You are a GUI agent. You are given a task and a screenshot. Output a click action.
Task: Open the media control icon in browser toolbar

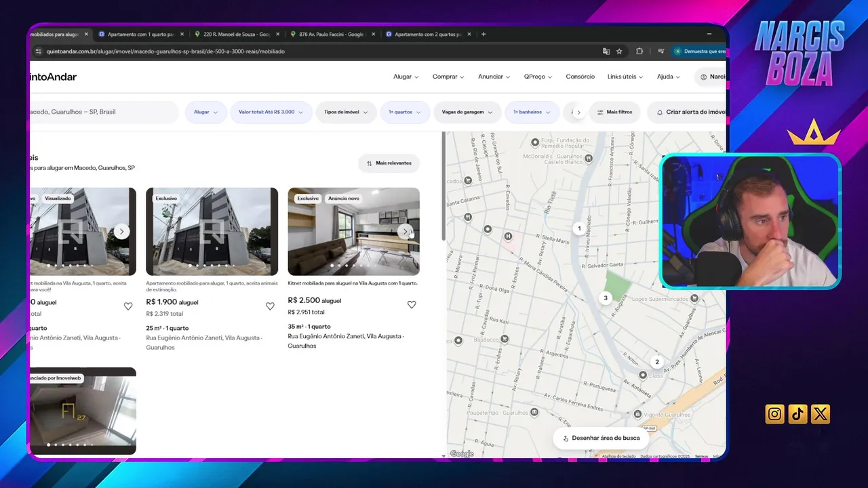(660, 52)
